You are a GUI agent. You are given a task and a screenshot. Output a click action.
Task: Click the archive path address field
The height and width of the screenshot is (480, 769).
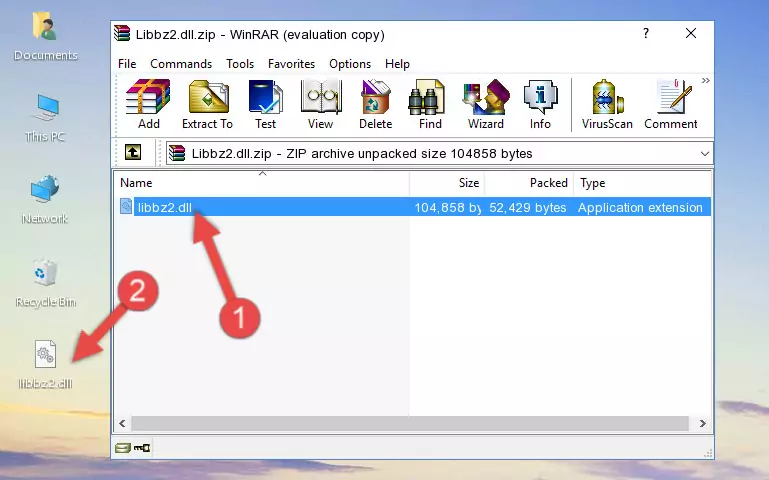[439, 153]
